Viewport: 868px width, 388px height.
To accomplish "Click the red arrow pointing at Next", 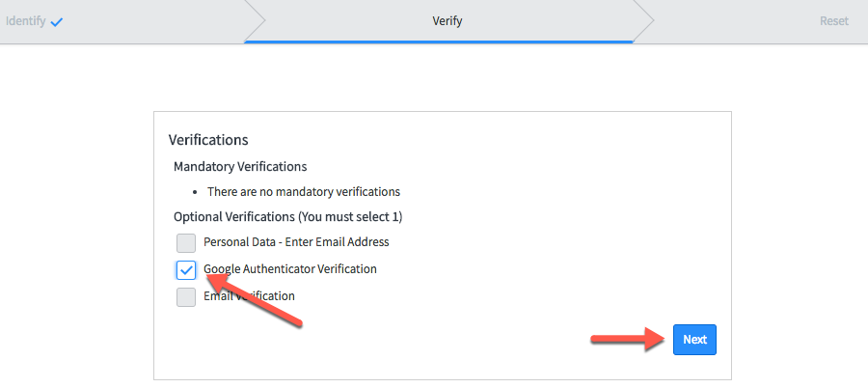I will point(627,339).
